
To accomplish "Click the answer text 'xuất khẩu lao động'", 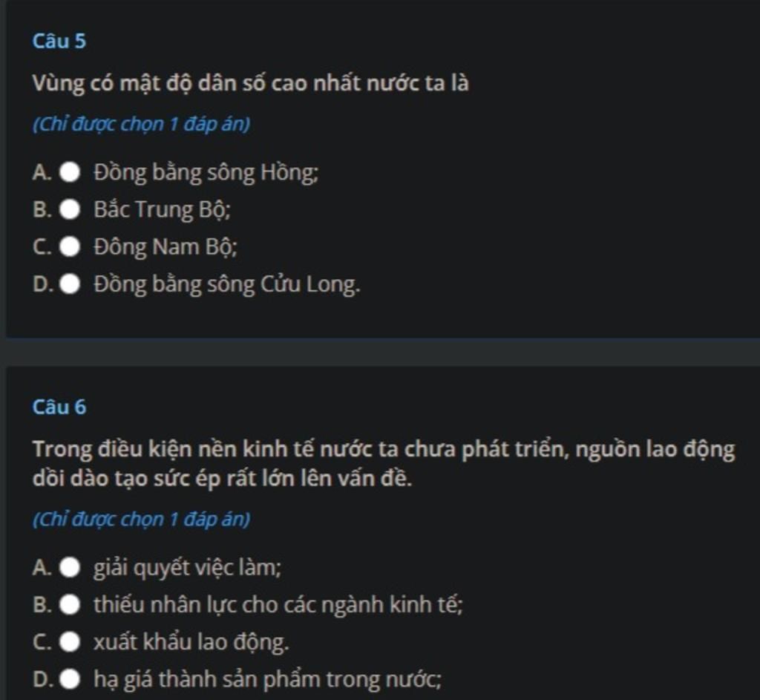I will [191, 642].
